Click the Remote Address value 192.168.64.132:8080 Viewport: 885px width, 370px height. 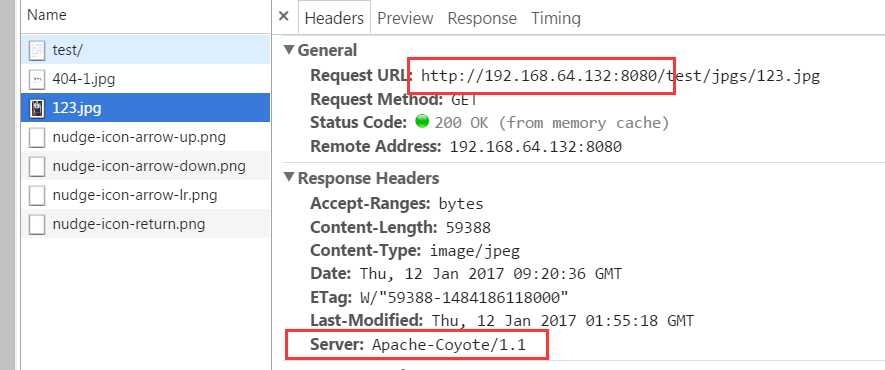point(536,147)
